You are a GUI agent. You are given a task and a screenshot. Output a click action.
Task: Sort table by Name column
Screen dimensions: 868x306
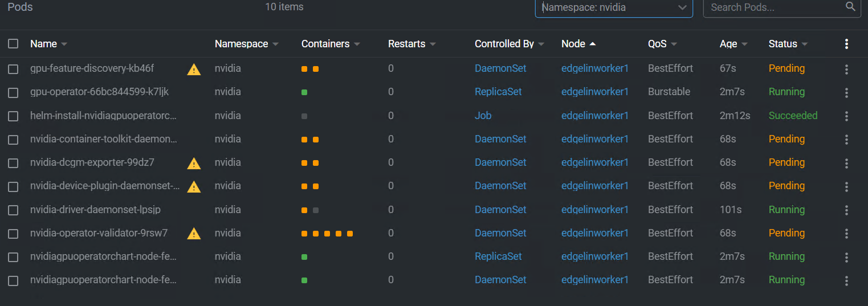[x=48, y=44]
